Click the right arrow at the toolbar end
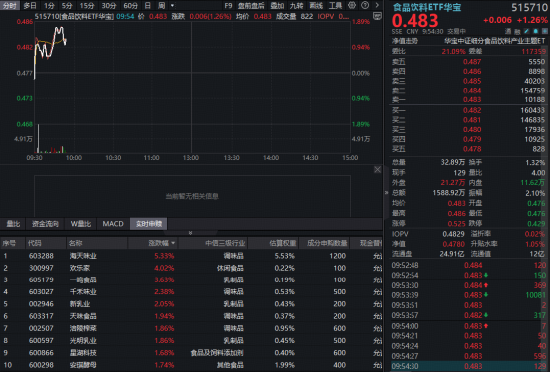 point(377,5)
